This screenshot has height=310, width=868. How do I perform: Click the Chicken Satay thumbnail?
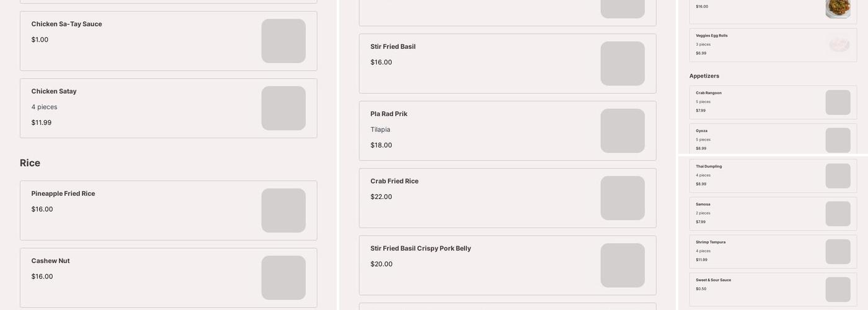[x=283, y=108]
